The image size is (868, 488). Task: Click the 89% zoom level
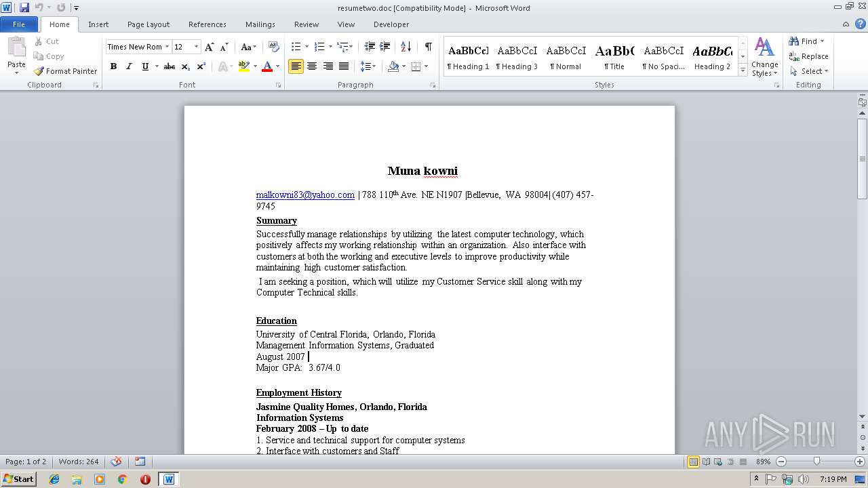[764, 462]
